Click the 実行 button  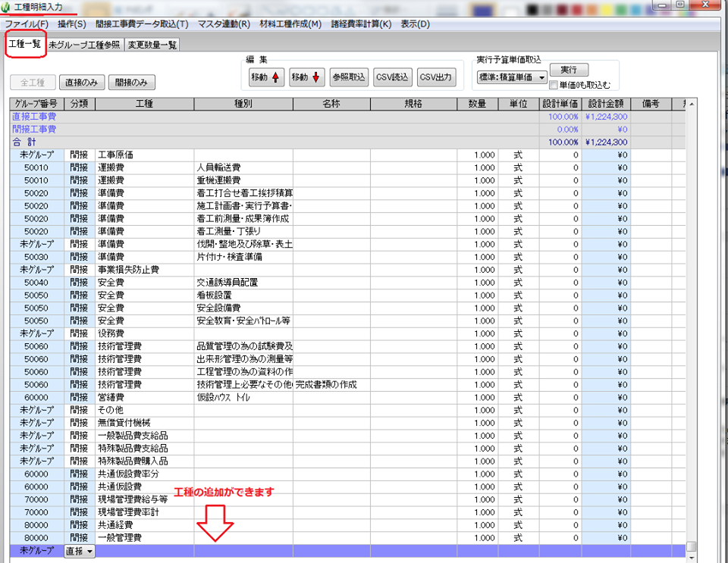click(569, 70)
